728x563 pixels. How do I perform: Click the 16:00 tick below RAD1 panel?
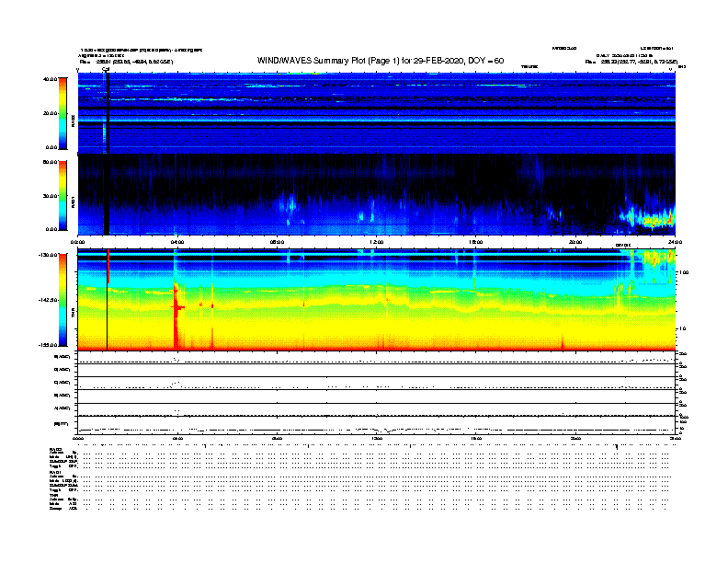click(x=476, y=242)
